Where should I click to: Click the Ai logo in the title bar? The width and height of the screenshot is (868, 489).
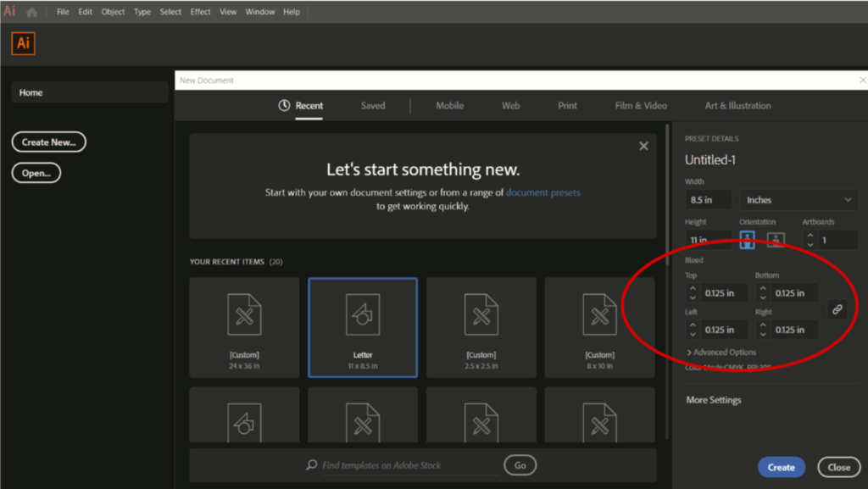click(9, 11)
